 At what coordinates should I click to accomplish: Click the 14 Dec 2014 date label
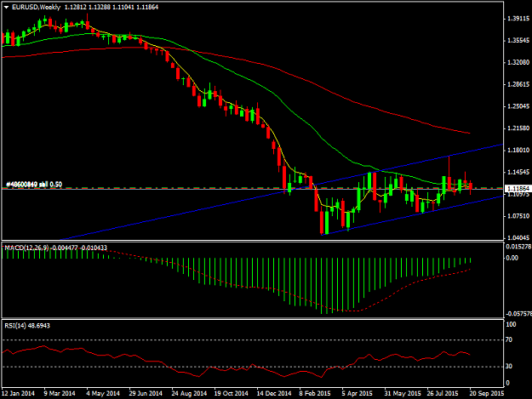click(274, 393)
